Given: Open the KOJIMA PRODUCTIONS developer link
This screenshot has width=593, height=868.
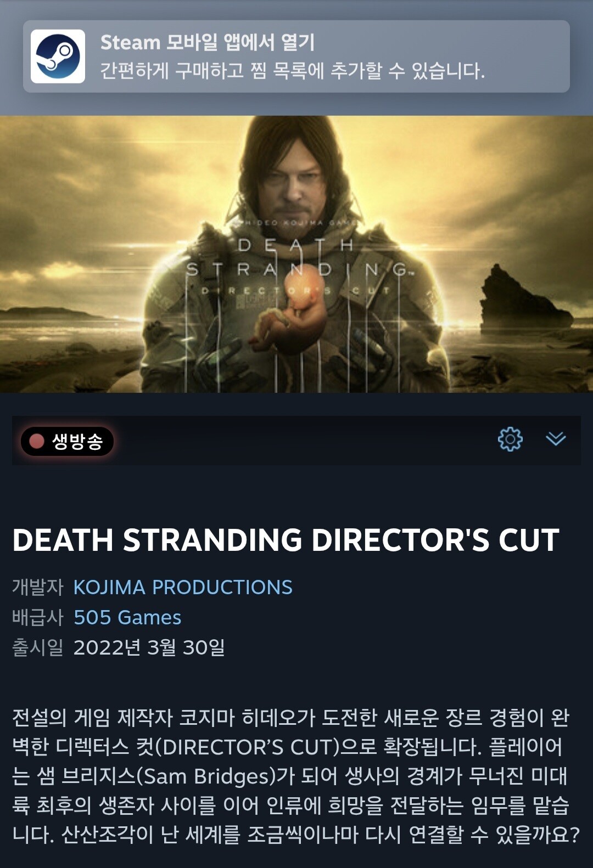Looking at the screenshot, I should tap(183, 587).
